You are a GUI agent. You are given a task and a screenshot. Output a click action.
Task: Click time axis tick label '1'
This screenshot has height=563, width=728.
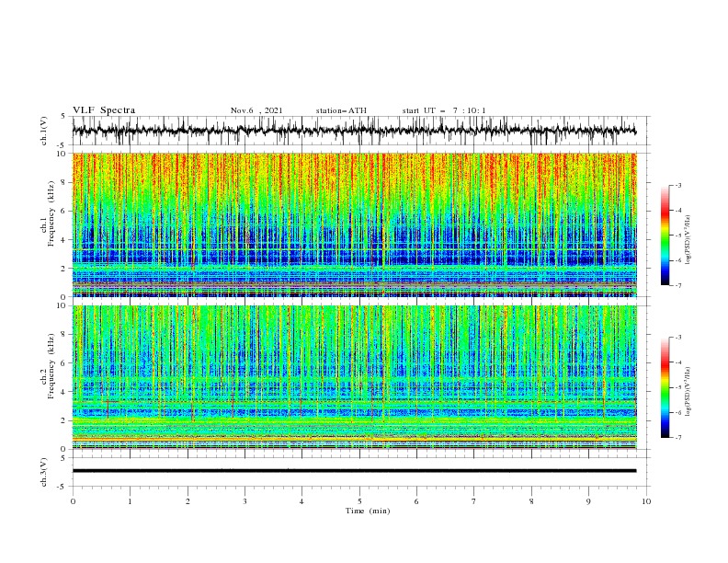(130, 501)
